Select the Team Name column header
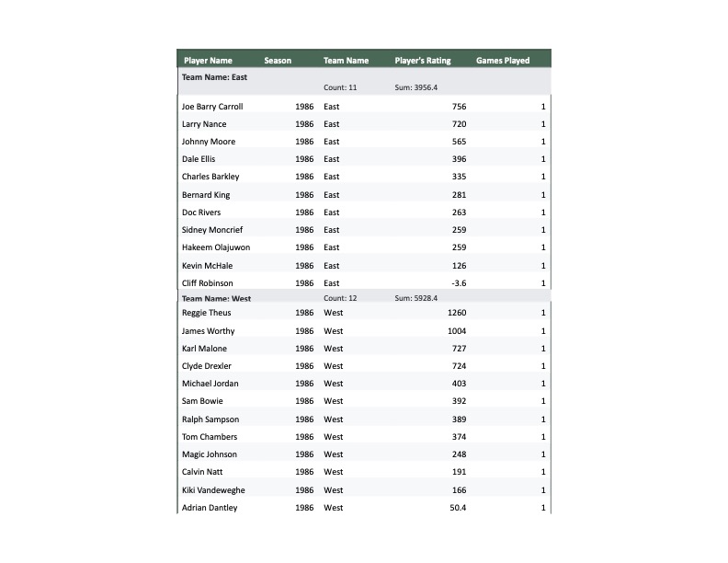This screenshot has height=563, width=728. coord(346,61)
